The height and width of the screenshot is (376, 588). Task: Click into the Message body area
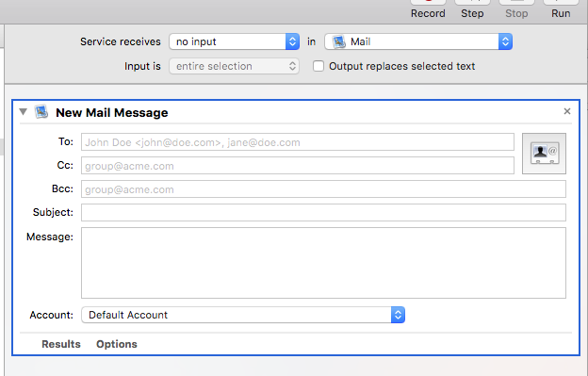click(323, 263)
